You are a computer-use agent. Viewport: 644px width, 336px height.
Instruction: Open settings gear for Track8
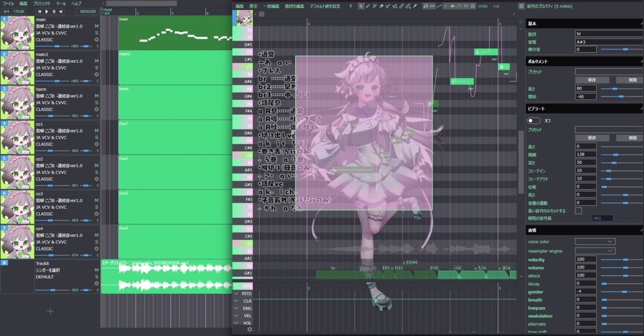click(x=96, y=283)
